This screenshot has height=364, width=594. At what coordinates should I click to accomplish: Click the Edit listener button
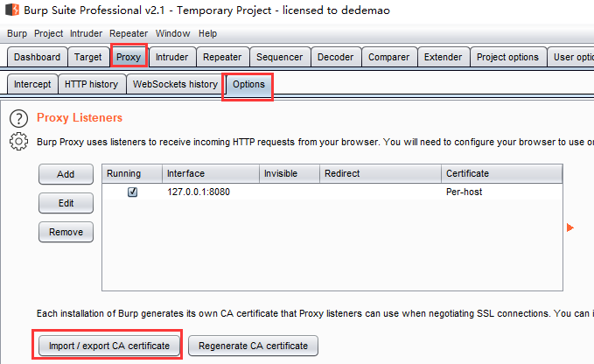point(66,203)
